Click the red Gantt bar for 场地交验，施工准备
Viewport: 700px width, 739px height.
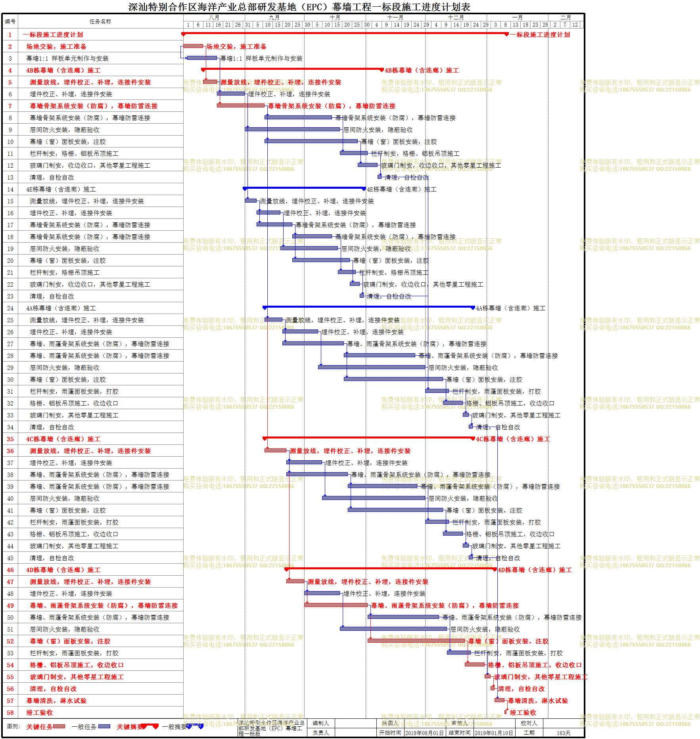193,46
